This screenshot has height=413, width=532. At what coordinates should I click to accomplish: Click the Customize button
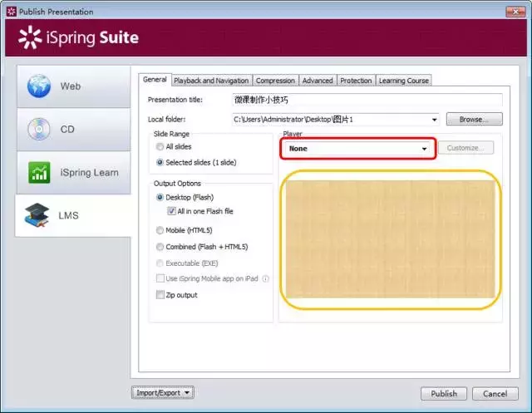(x=465, y=148)
